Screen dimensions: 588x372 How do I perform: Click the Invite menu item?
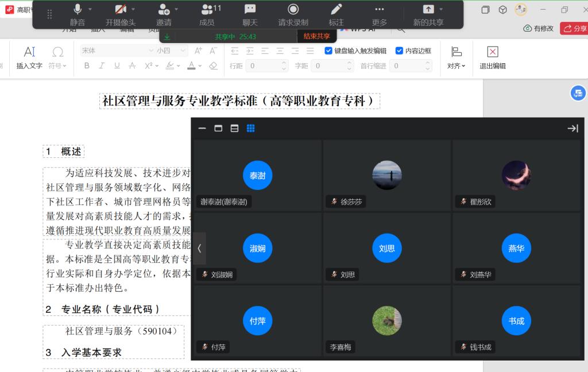[x=164, y=14]
